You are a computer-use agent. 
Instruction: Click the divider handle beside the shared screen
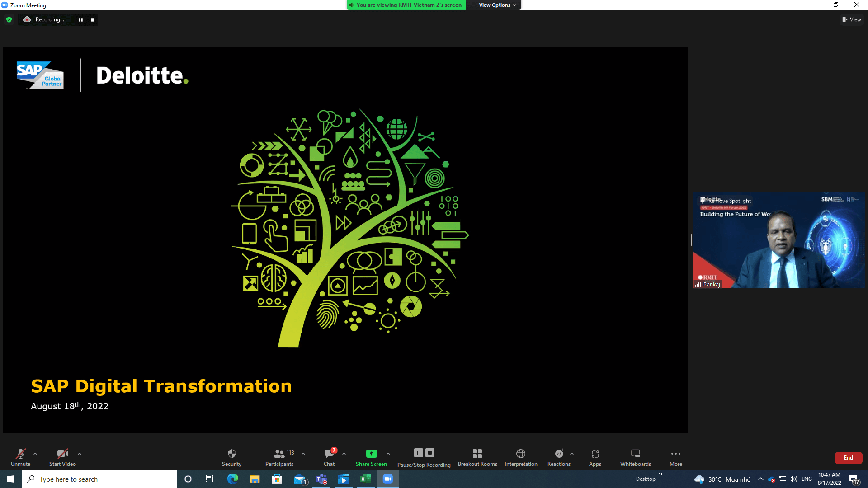click(x=691, y=240)
